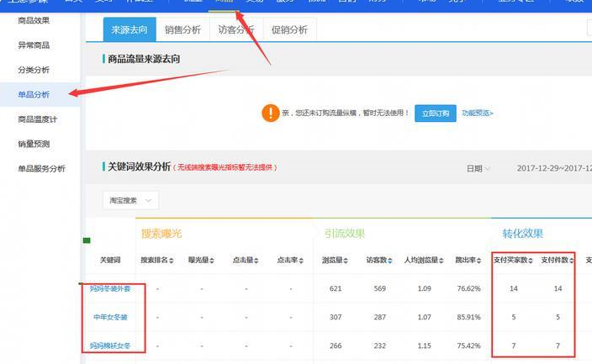Click the 引流效果 group heading
This screenshot has height=364, width=592.
coord(344,234)
